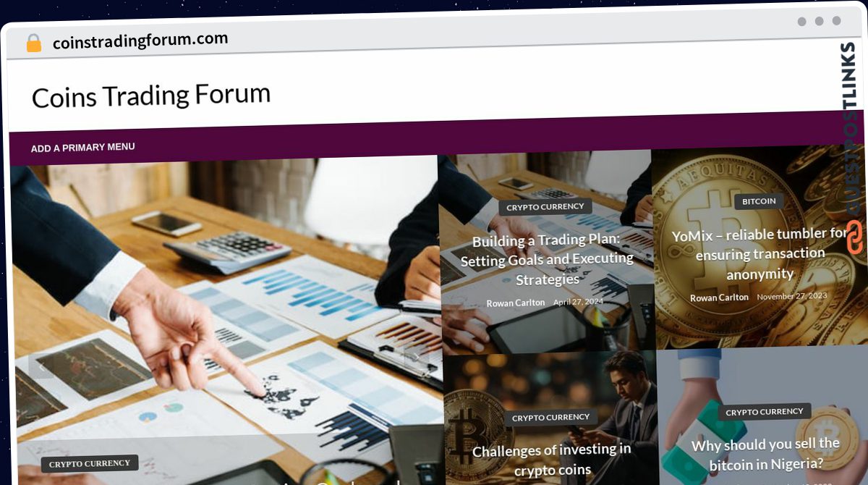Click the coinstradingforum.com address bar
The width and height of the screenshot is (868, 485).
(140, 41)
